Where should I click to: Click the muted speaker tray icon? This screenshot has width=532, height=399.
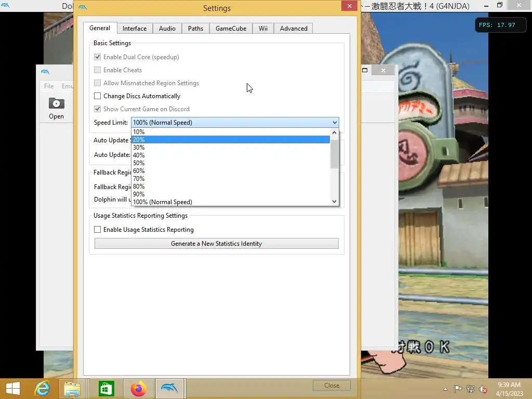[483, 389]
